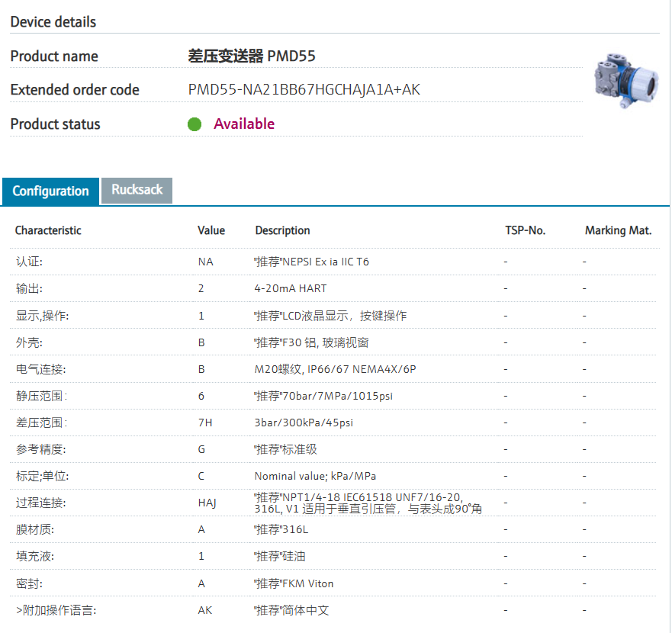
Task: Click the value 7H for 差压范围
Action: 204,423
